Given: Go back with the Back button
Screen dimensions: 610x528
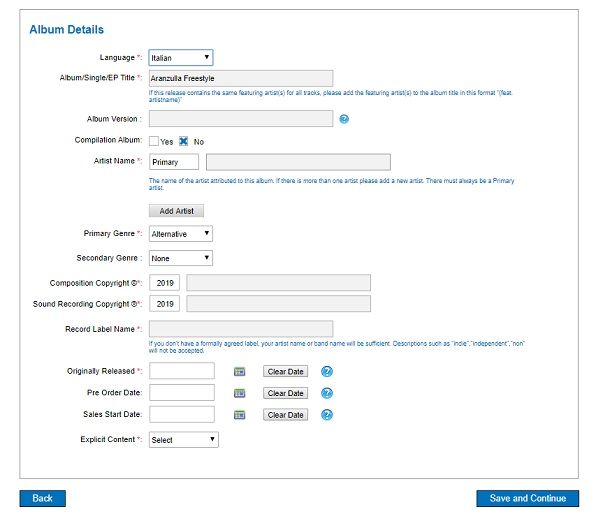Looking at the screenshot, I should (42, 498).
